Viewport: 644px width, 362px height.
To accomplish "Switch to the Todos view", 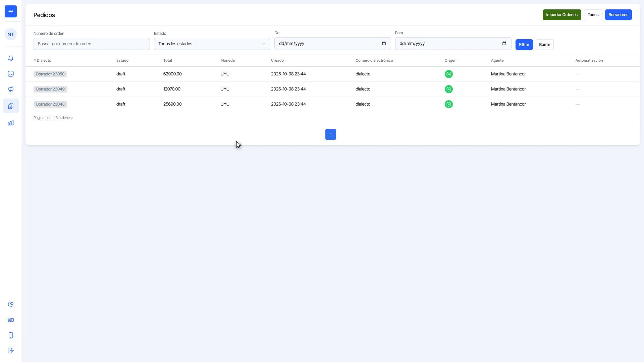I will click(593, 15).
